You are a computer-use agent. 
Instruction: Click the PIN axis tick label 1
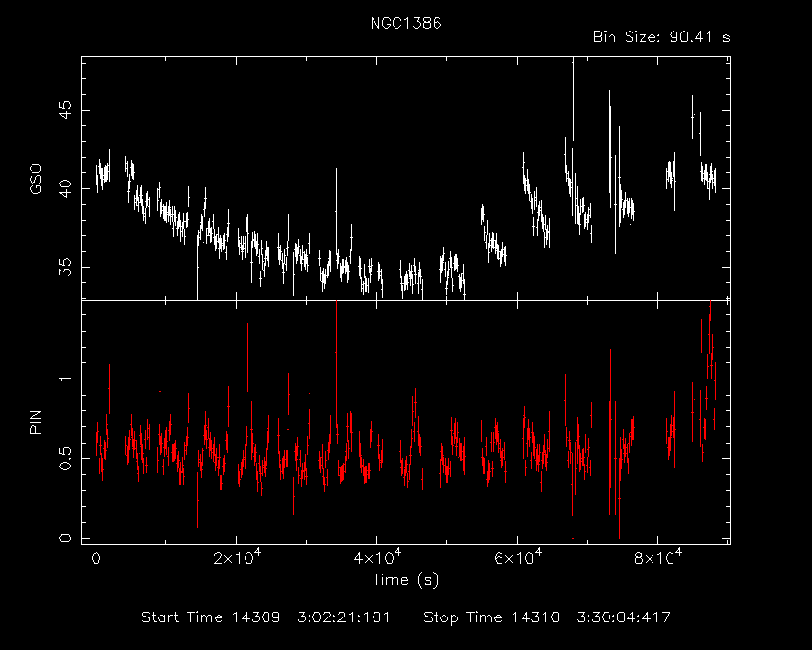(65, 379)
